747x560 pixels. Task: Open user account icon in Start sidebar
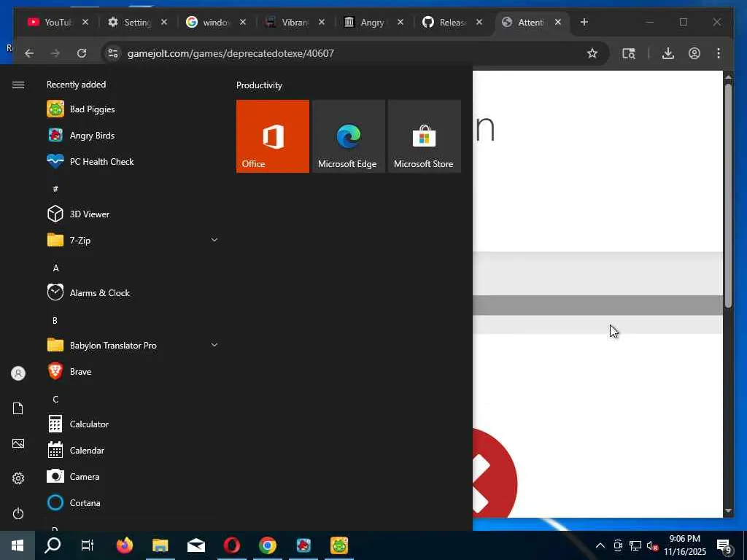[x=18, y=373]
